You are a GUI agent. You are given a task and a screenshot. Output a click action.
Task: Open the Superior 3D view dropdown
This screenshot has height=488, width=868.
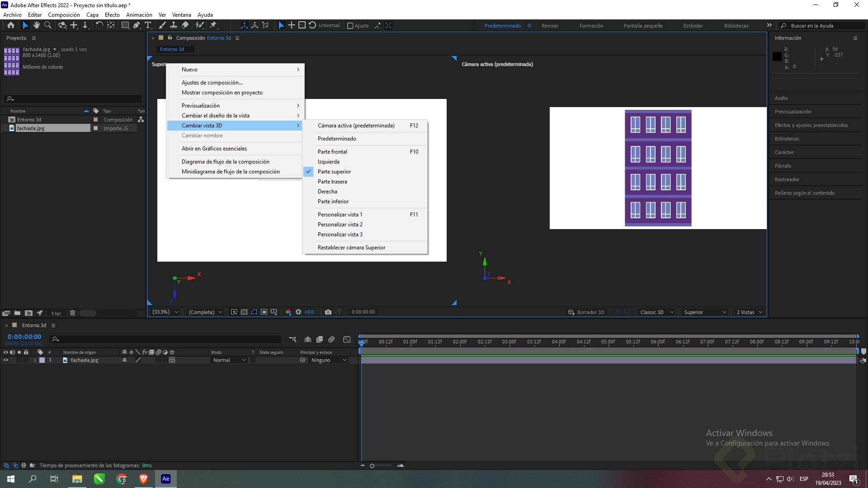pos(704,312)
